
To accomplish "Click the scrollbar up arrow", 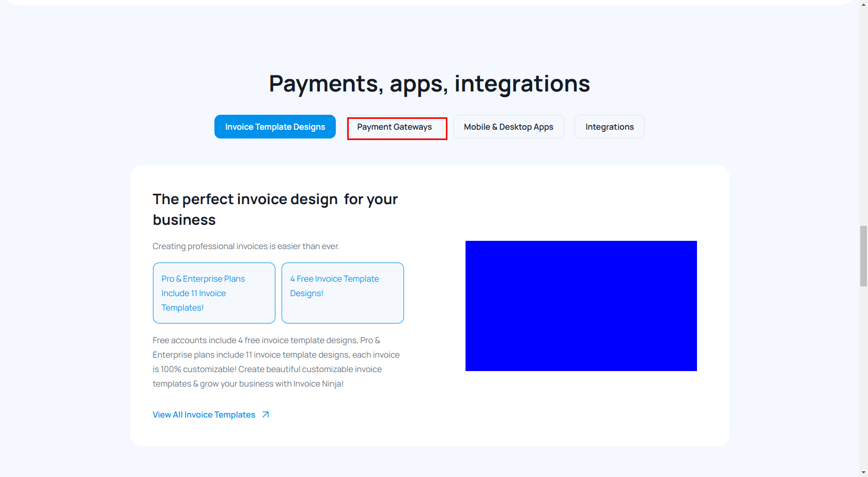I will pyautogui.click(x=863, y=4).
